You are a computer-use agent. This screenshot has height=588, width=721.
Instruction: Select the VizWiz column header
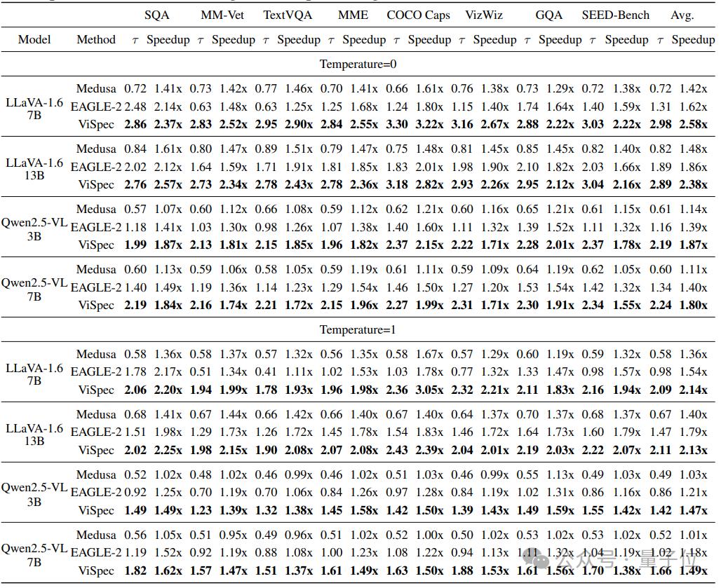[483, 15]
